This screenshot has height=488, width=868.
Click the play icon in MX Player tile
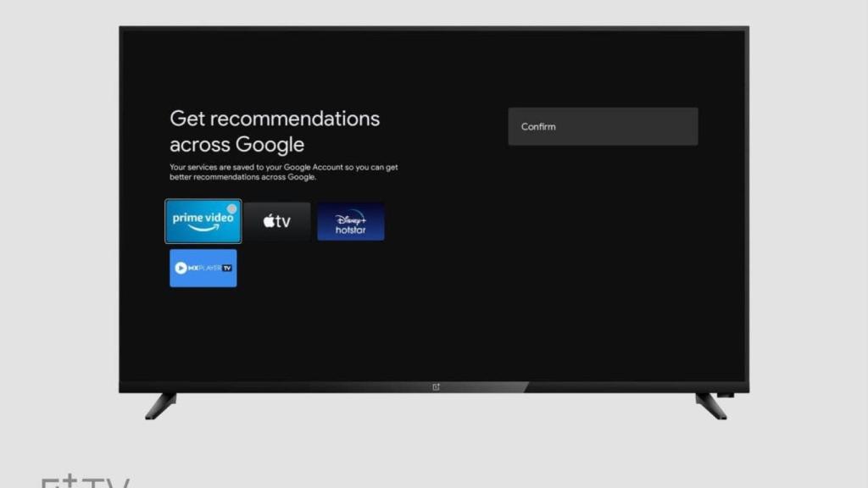[x=181, y=268]
